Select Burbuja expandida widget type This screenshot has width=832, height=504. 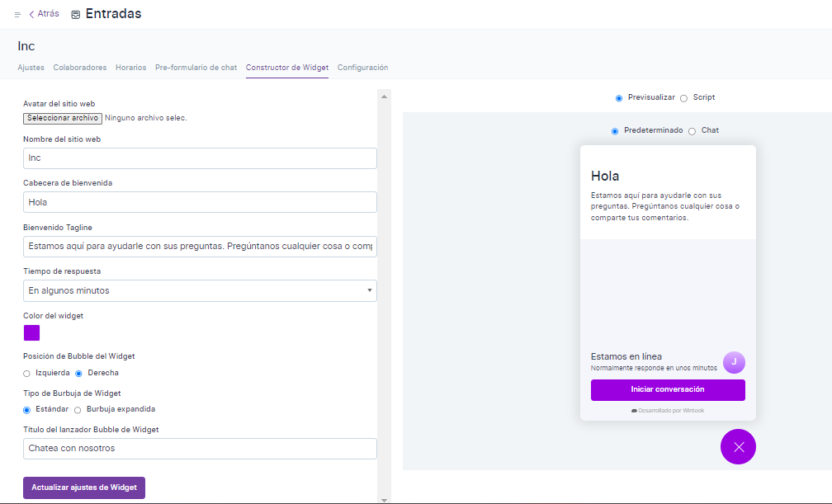pos(78,410)
